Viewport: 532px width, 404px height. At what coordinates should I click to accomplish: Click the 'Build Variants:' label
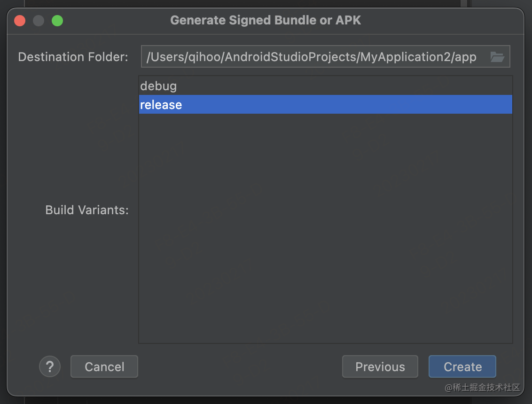pos(87,210)
